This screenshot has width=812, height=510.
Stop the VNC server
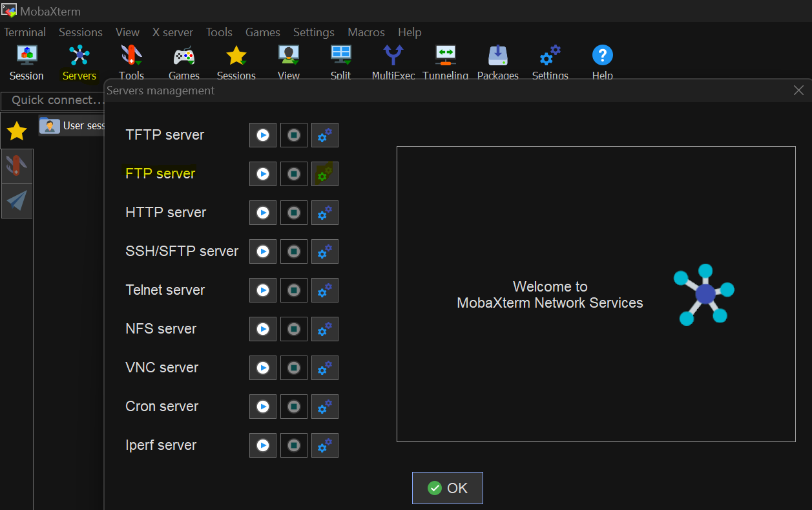pyautogui.click(x=294, y=368)
